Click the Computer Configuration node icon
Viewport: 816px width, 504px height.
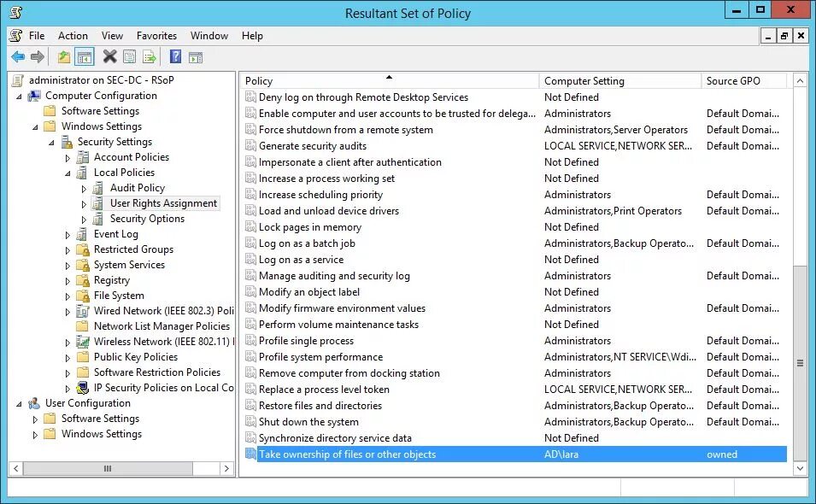point(34,96)
